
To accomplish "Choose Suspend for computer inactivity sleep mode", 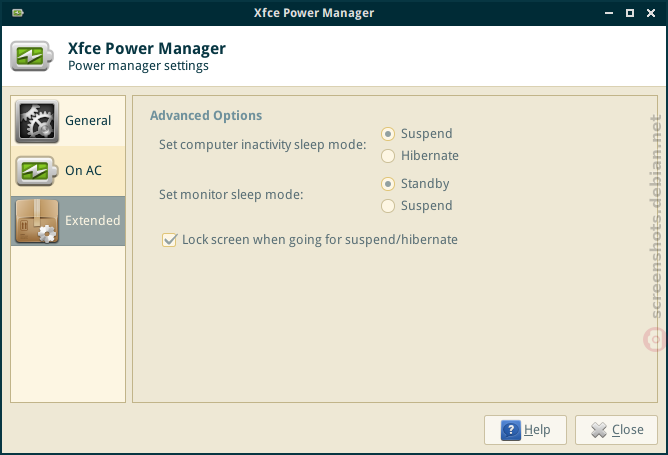I will pyautogui.click(x=417, y=134).
